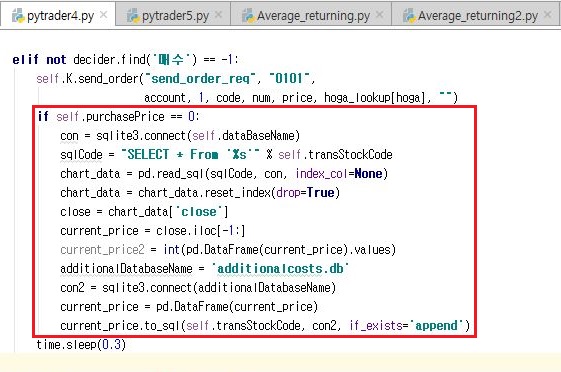Click 'self.transStockCode' on the sqlCode line
Viewport: 561px width, 372px height.
[x=335, y=155]
